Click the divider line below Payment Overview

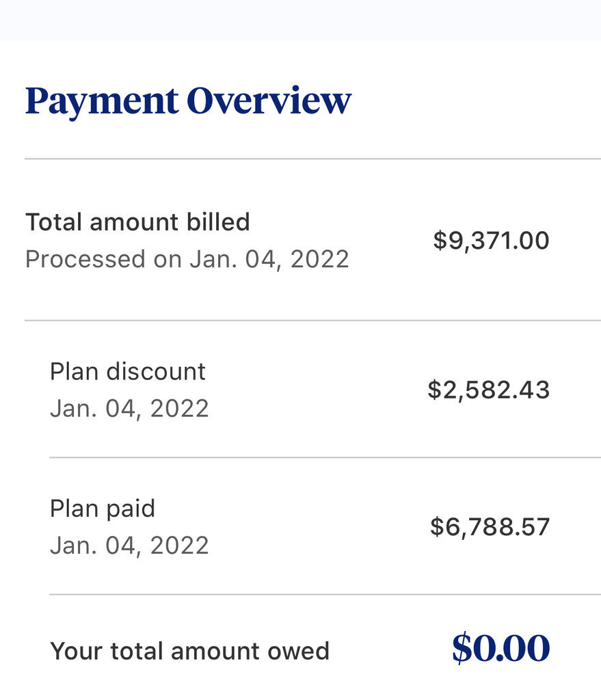[312, 159]
